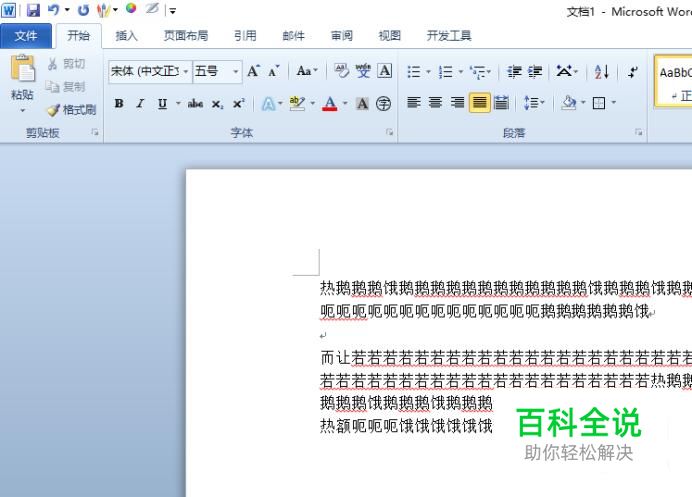Switch to the 页面布局 (Page Layout) tab

click(x=186, y=36)
